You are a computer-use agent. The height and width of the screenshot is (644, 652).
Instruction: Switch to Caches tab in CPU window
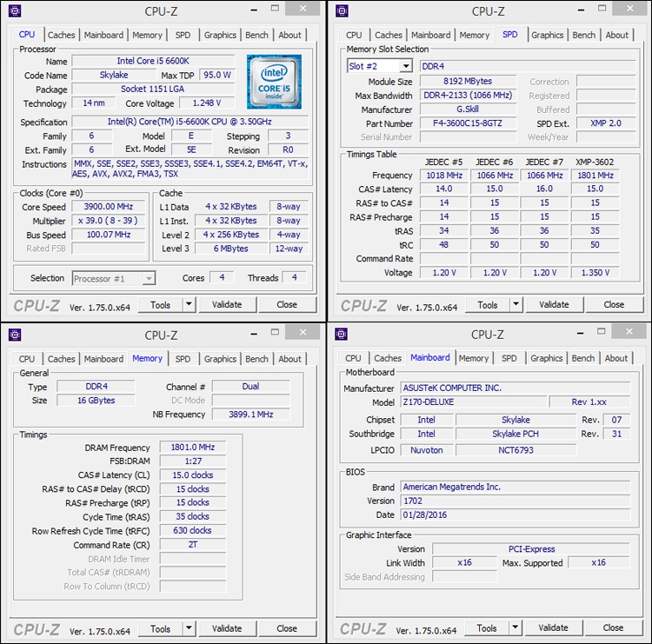point(61,35)
